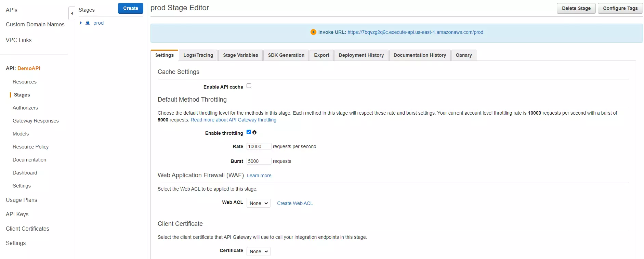
Task: Open Resource Policy
Action: click(30, 147)
